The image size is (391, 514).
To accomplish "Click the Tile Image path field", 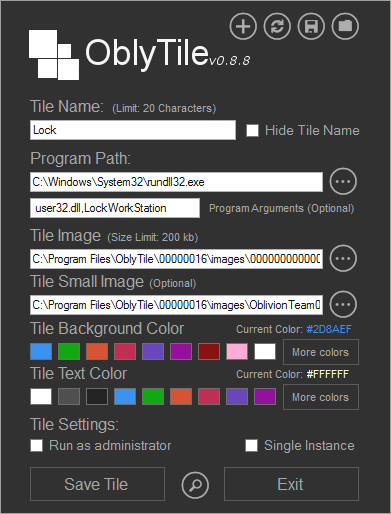I will pos(176,259).
